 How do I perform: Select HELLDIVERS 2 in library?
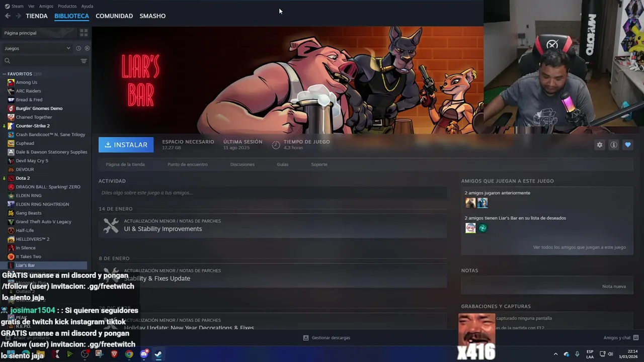pos(32,239)
